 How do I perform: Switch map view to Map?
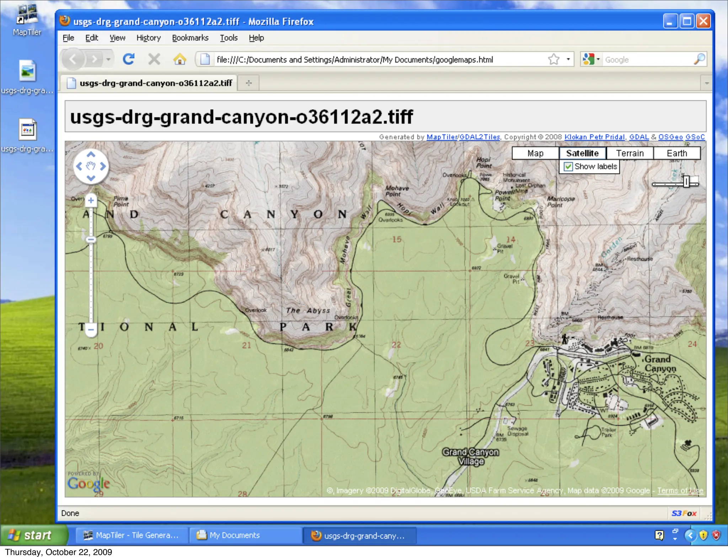point(535,153)
